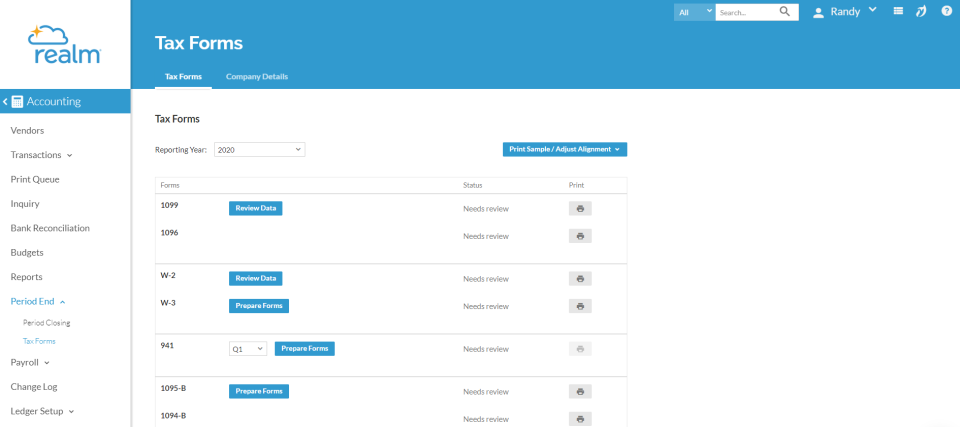Print the W-2 form using printer icon
Image resolution: width=960 pixels, height=427 pixels.
580,278
